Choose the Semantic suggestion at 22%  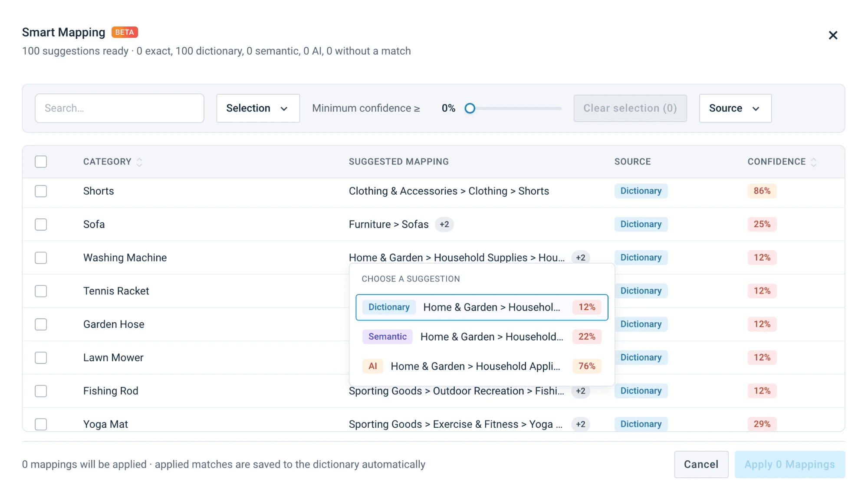(482, 337)
